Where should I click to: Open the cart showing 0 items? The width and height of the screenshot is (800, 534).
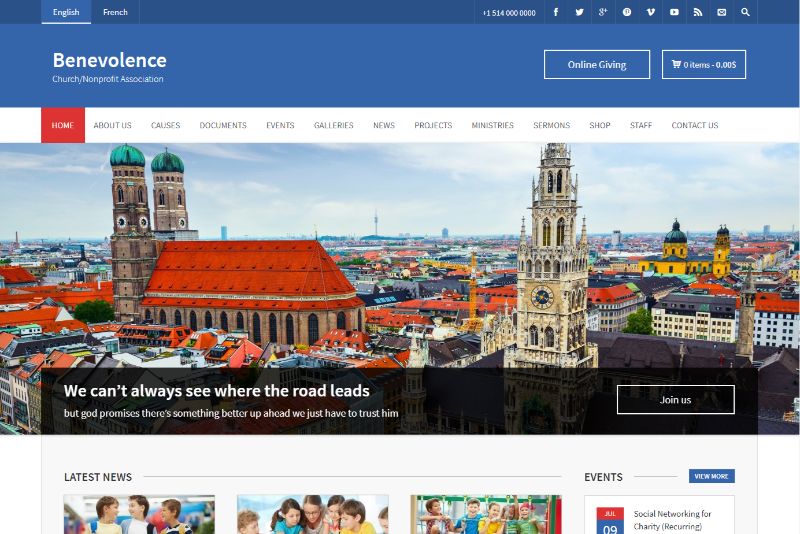(x=704, y=64)
